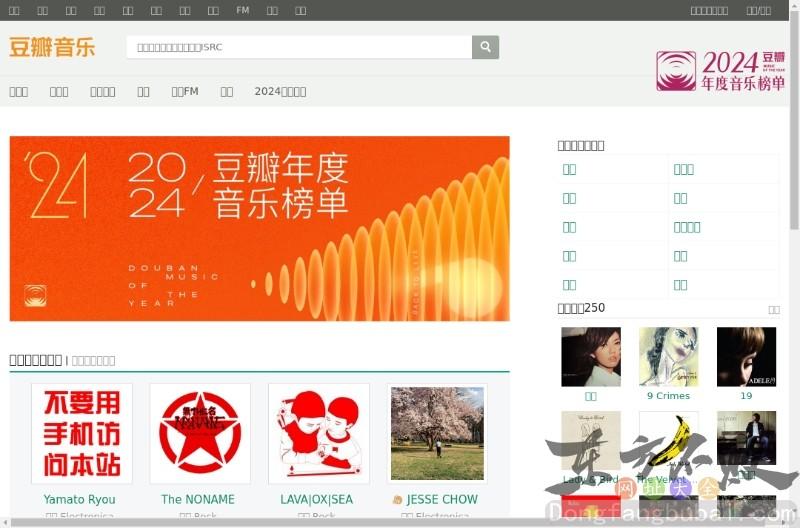800x528 pixels.
Task: Click the orange 2024 annual chart banner
Action: (259, 229)
